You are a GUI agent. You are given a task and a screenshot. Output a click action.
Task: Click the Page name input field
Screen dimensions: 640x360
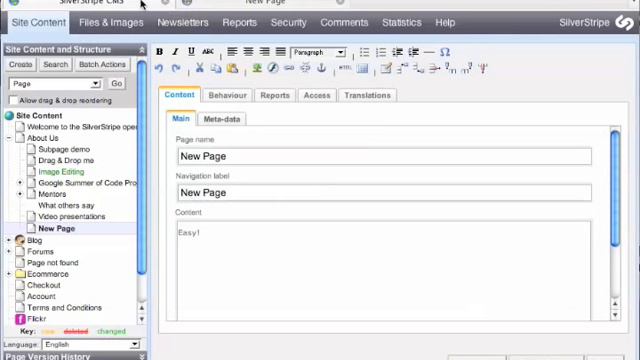click(x=384, y=156)
